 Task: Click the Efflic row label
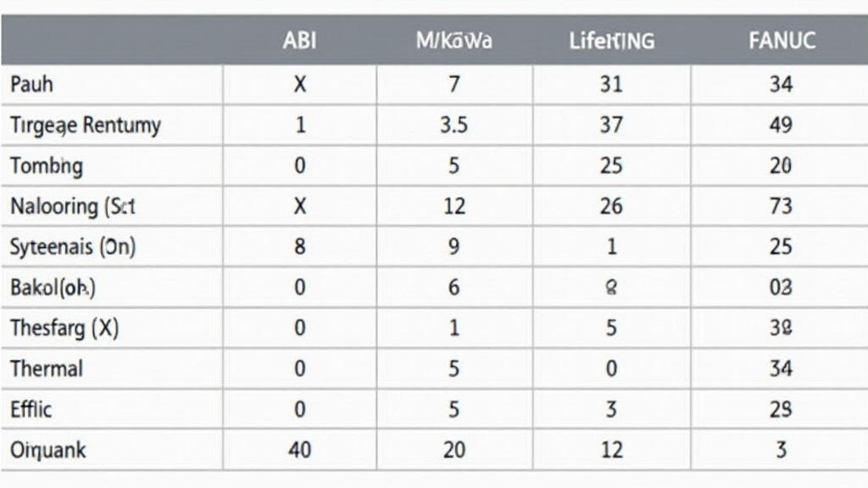(31, 409)
